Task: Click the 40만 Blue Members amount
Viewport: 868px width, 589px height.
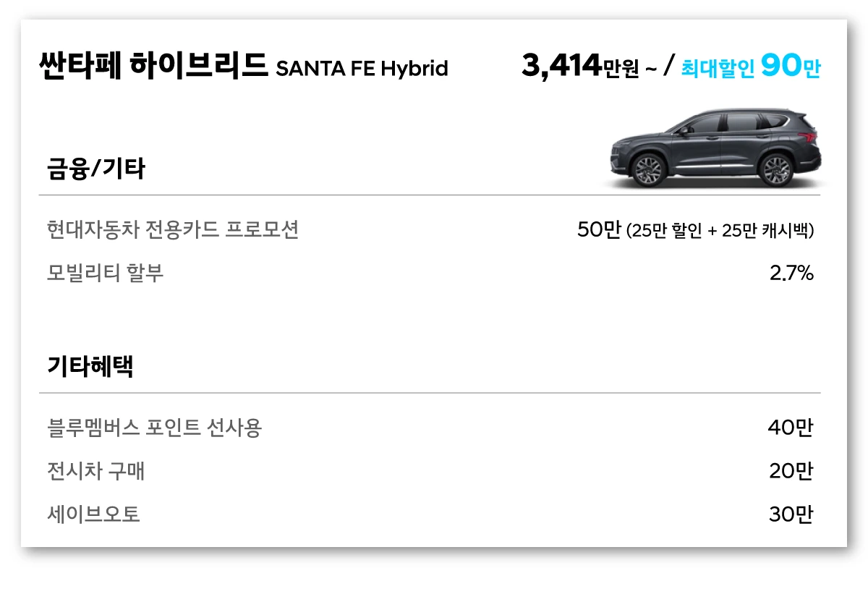Action: tap(791, 428)
